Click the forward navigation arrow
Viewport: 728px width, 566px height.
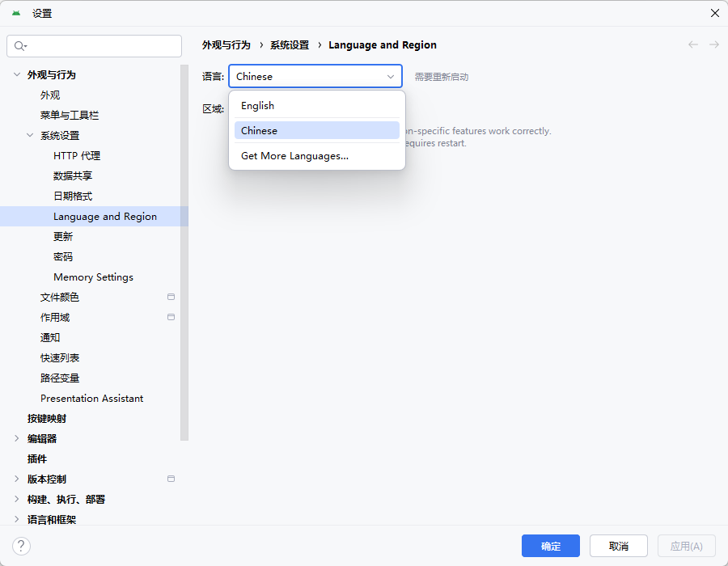click(x=714, y=44)
